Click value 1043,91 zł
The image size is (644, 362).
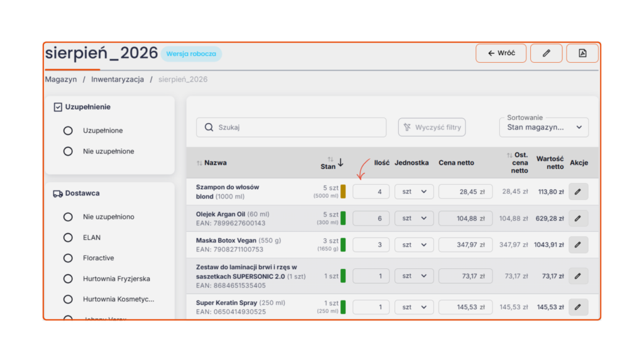(x=548, y=245)
